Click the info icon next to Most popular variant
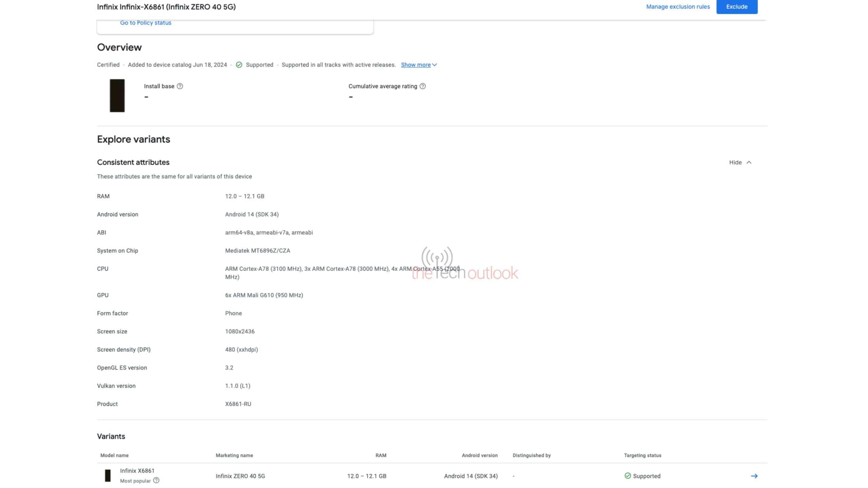This screenshot has width=868, height=488. [156, 481]
